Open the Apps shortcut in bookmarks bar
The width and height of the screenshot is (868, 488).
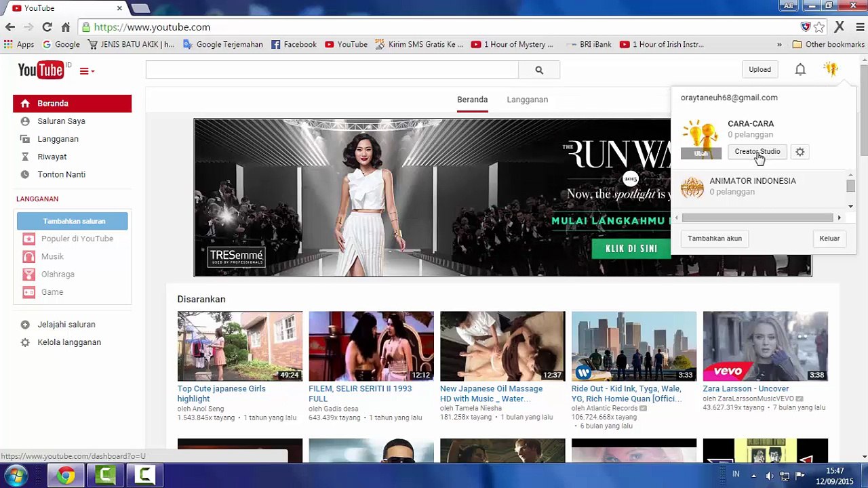(x=18, y=45)
